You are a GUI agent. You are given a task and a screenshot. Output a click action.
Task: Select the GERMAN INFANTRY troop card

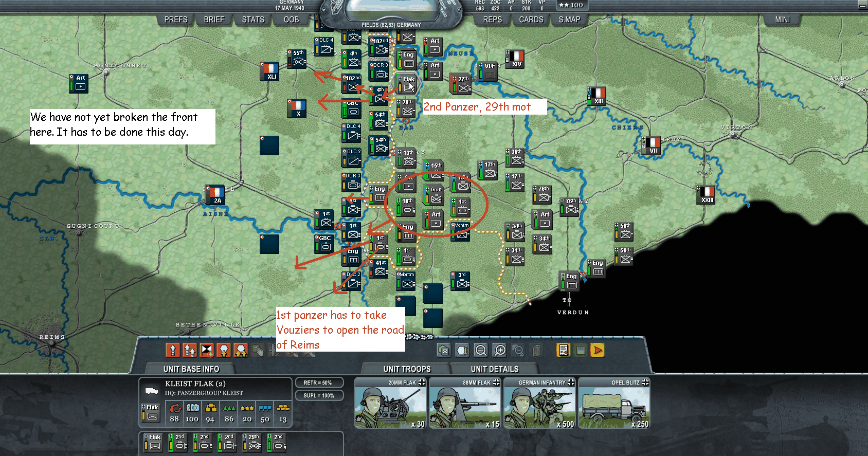pos(539,403)
